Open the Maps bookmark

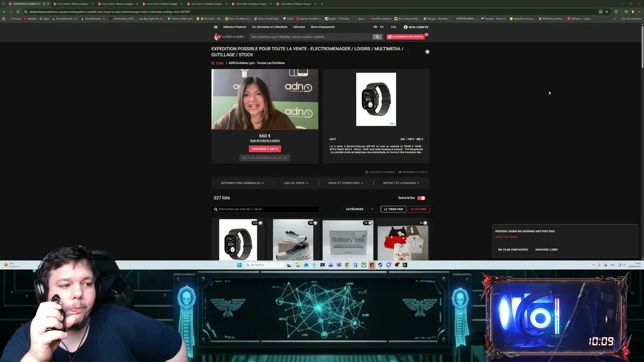pos(44,19)
